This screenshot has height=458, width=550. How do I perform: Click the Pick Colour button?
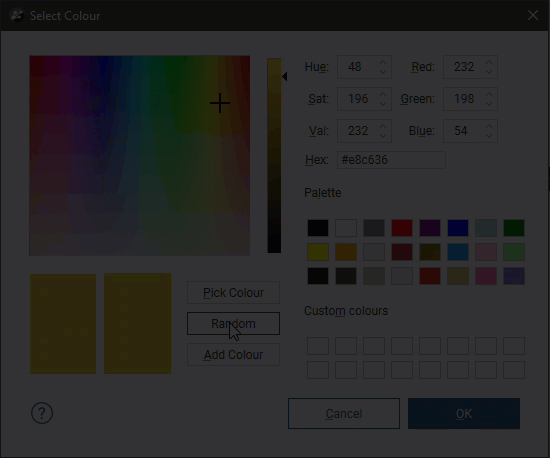(233, 292)
